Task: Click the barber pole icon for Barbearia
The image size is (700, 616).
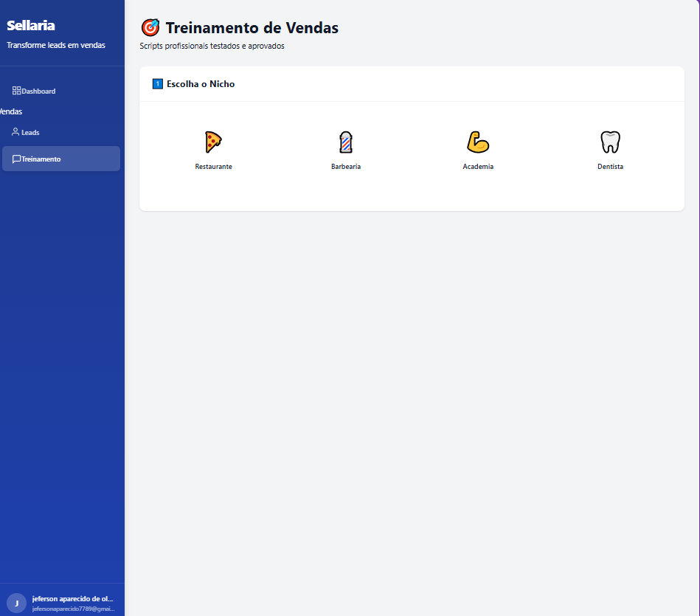Action: 345,142
